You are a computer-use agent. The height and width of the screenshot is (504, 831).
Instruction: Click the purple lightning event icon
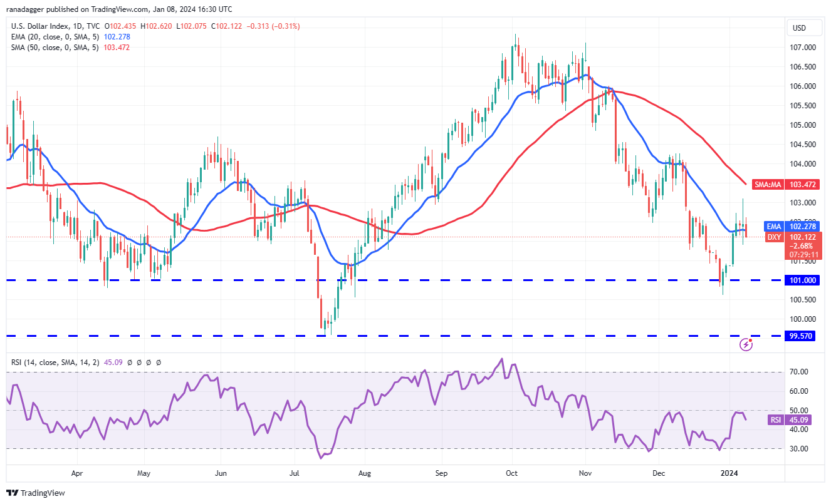pyautogui.click(x=746, y=344)
